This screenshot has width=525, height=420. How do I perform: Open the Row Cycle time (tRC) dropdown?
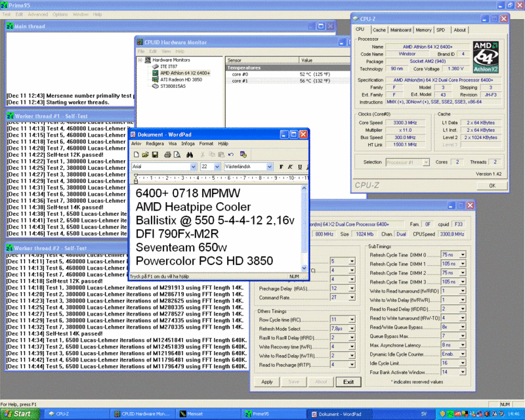click(352, 320)
